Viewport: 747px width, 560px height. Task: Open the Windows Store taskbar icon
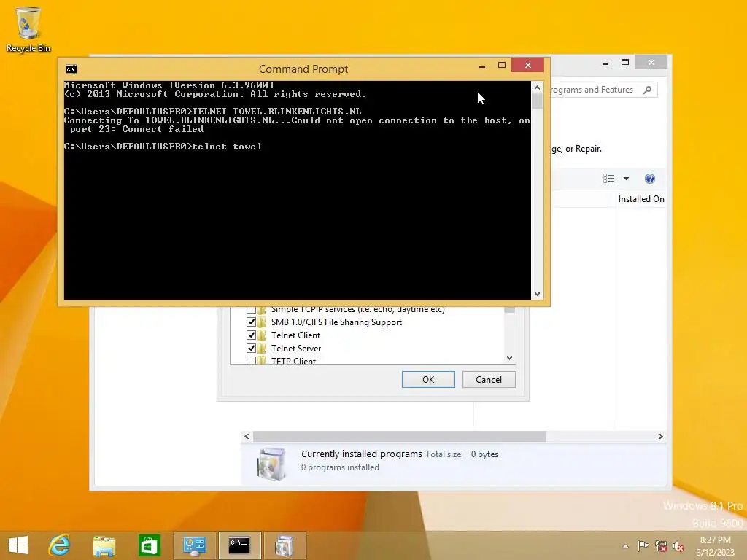(149, 545)
